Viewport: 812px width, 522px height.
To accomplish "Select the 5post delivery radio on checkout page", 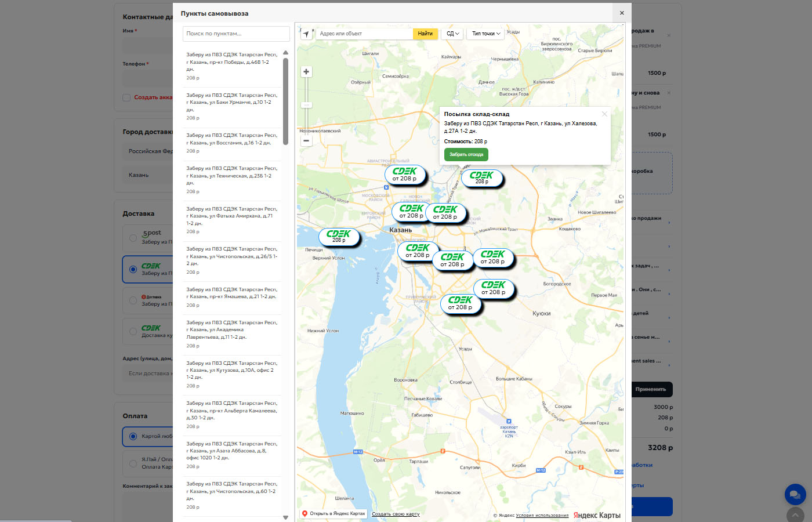I will point(133,238).
